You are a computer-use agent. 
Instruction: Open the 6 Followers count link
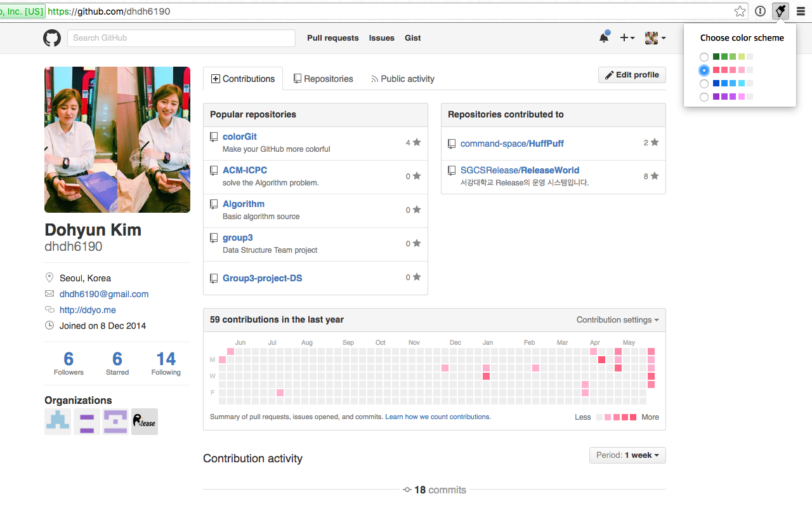(x=69, y=363)
